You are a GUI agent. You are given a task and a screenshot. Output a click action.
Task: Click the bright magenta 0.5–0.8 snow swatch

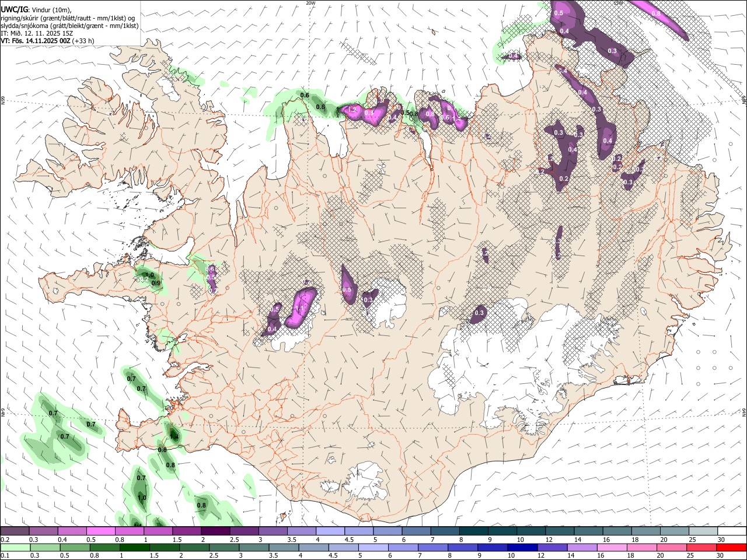point(100,531)
